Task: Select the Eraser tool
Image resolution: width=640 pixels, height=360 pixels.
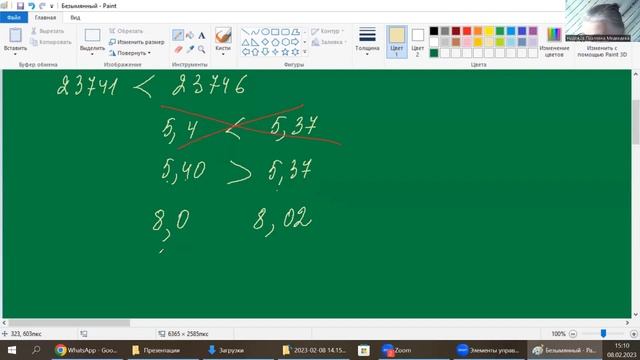Action: coord(178,49)
